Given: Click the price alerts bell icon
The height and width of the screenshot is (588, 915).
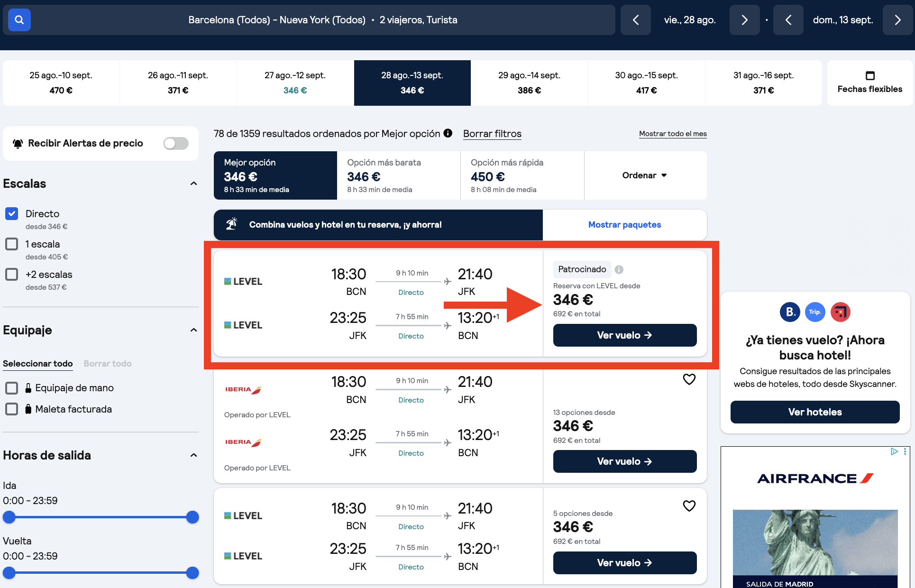Looking at the screenshot, I should [x=18, y=143].
